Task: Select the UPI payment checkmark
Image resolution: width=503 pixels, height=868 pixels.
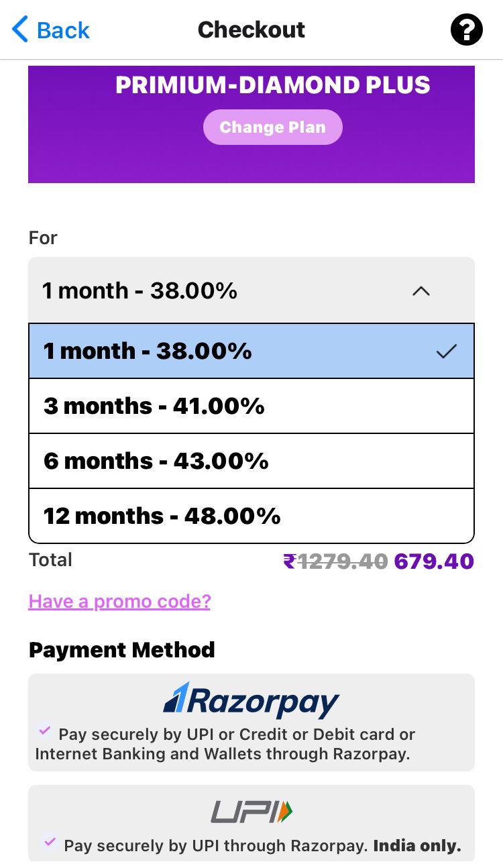Action: [x=49, y=841]
